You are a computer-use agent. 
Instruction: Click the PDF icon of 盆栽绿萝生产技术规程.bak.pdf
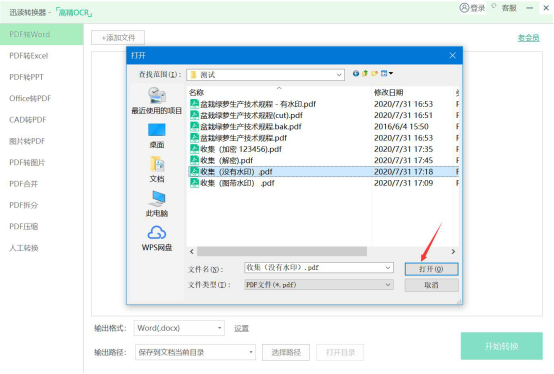(194, 126)
